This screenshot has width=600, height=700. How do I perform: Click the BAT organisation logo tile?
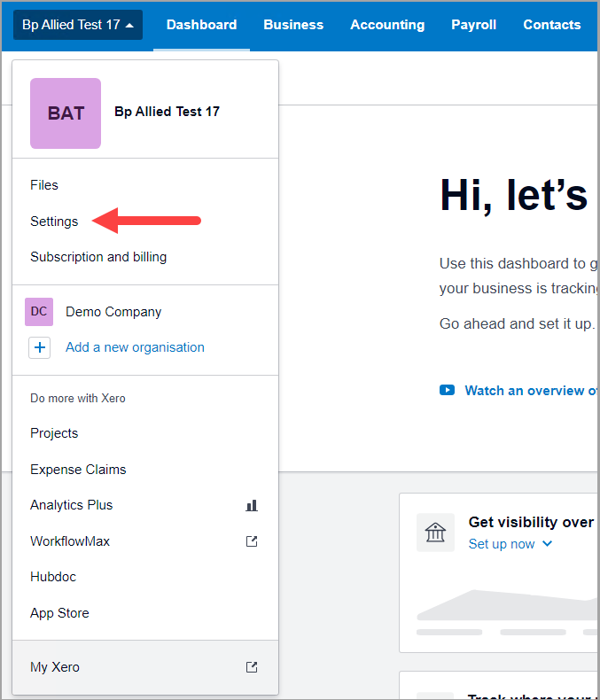66,113
